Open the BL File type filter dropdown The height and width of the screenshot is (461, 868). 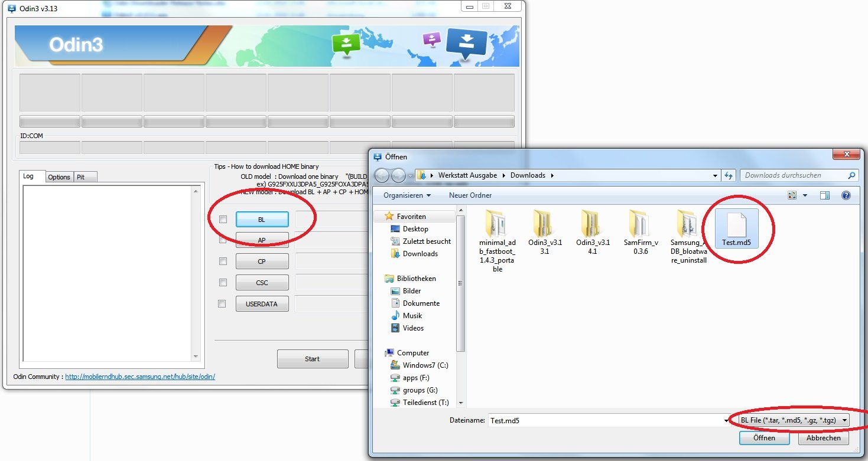[794, 420]
